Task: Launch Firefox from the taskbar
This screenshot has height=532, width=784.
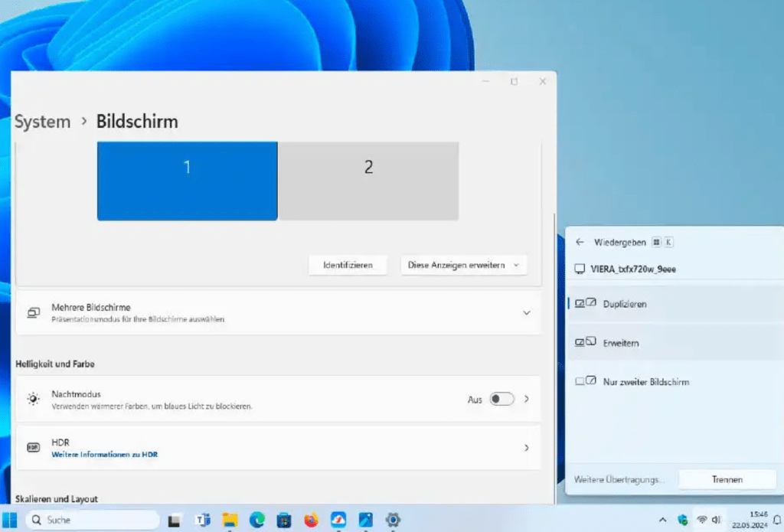Action: [x=311, y=520]
